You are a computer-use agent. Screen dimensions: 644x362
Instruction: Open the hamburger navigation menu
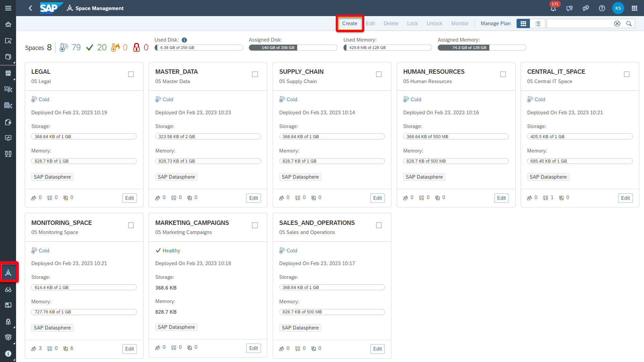(8, 8)
